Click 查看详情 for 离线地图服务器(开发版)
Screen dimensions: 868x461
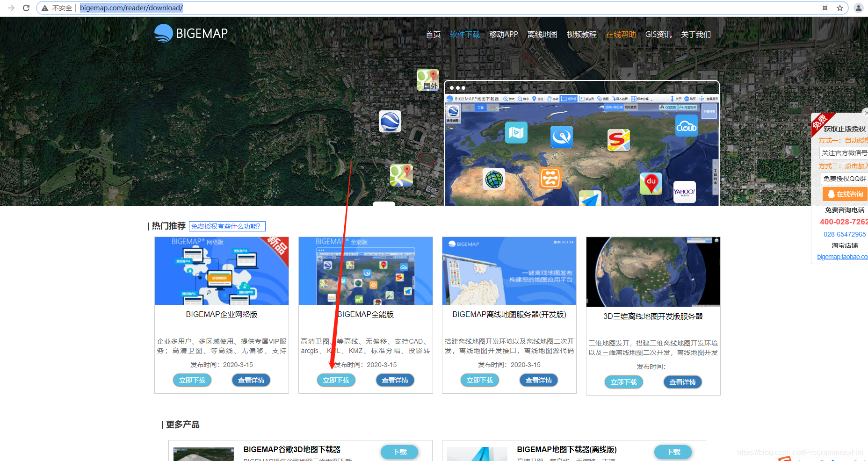[539, 380]
